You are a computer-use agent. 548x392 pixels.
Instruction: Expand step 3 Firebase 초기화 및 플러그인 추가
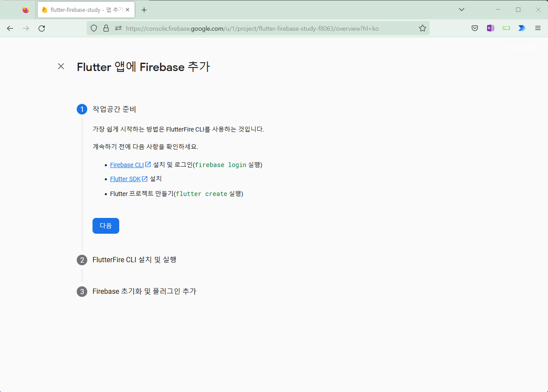pyautogui.click(x=144, y=291)
